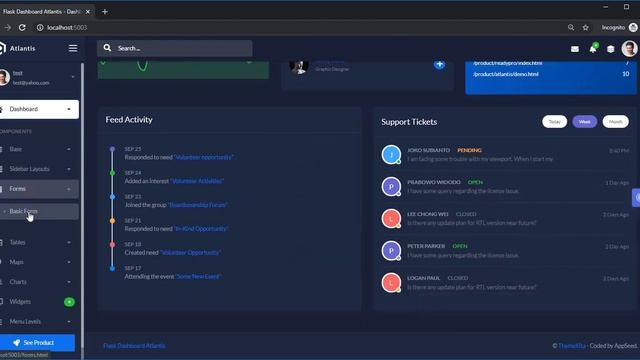Click the green badge next to Widgets
The width and height of the screenshot is (640, 360).
pos(69,302)
